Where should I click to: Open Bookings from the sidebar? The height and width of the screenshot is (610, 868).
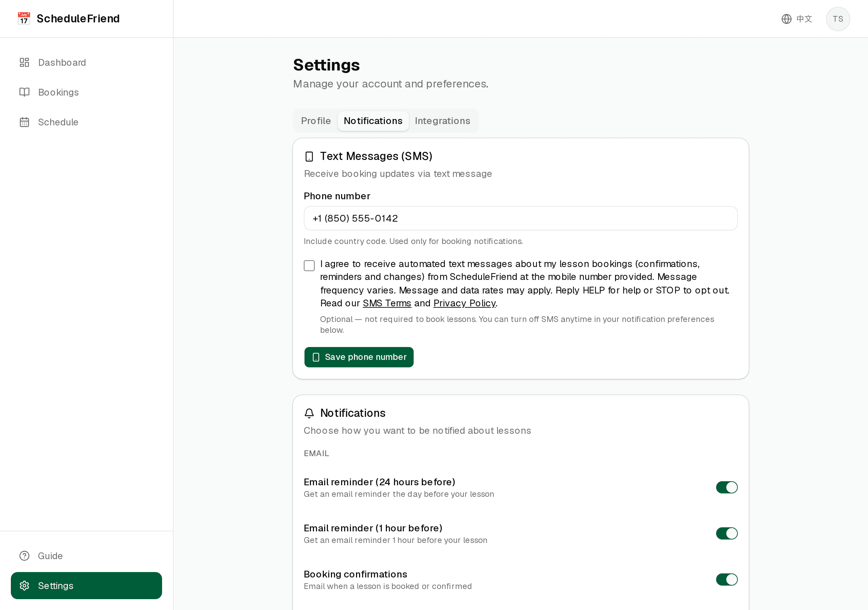(x=86, y=92)
